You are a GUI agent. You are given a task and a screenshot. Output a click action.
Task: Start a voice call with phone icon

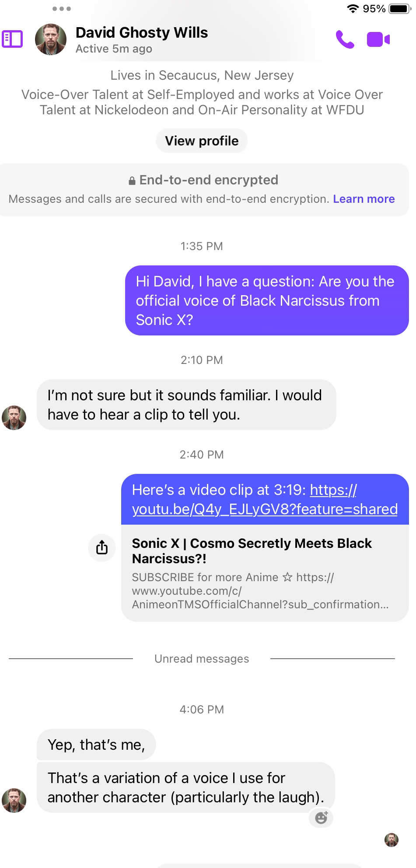(x=345, y=39)
